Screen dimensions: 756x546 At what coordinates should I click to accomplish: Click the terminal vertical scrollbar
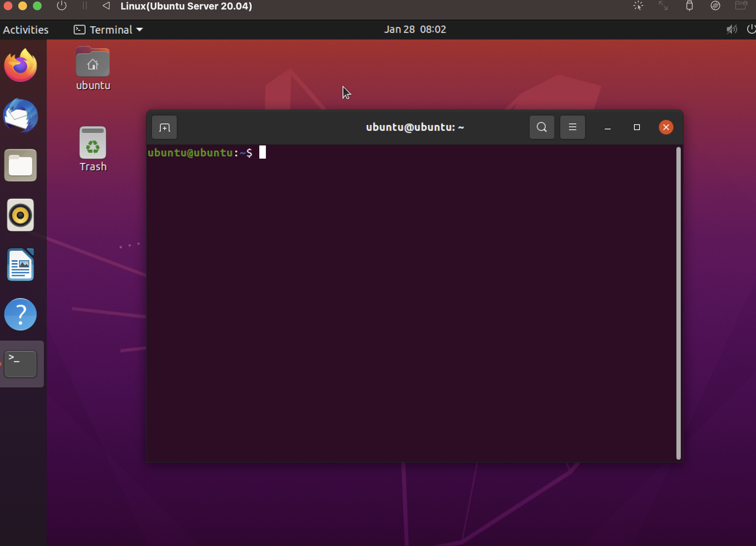click(679, 303)
